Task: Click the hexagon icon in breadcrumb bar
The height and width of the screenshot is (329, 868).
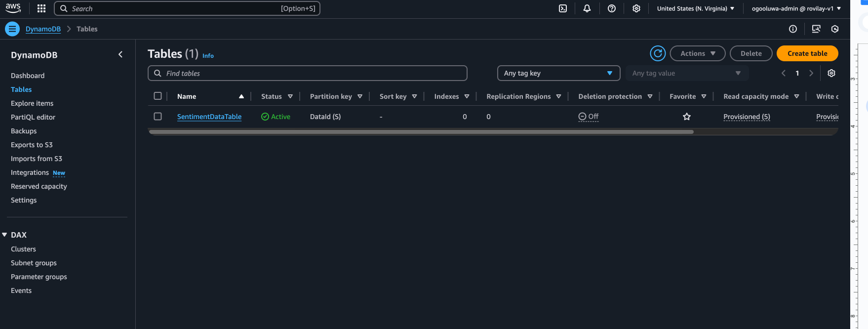Action: [x=835, y=29]
